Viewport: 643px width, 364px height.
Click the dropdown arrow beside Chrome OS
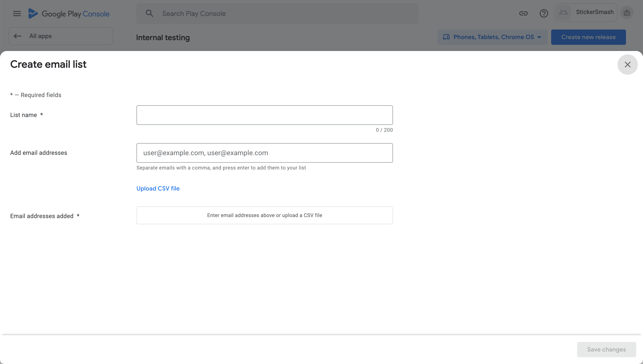pos(539,38)
